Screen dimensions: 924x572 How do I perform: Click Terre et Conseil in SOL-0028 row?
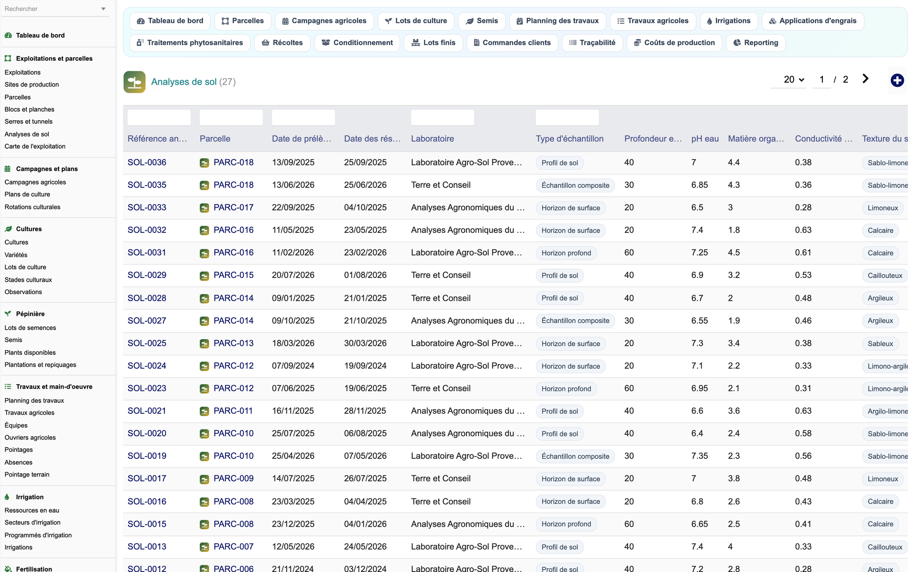(x=441, y=298)
